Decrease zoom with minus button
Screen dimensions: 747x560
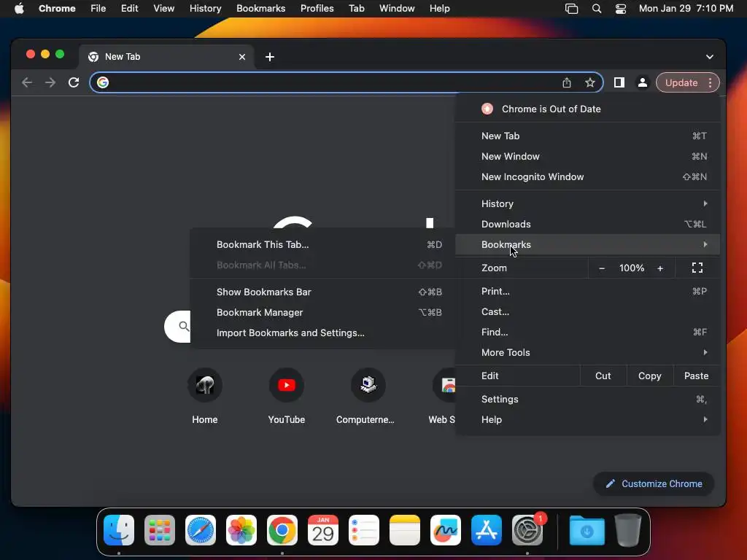(602, 268)
